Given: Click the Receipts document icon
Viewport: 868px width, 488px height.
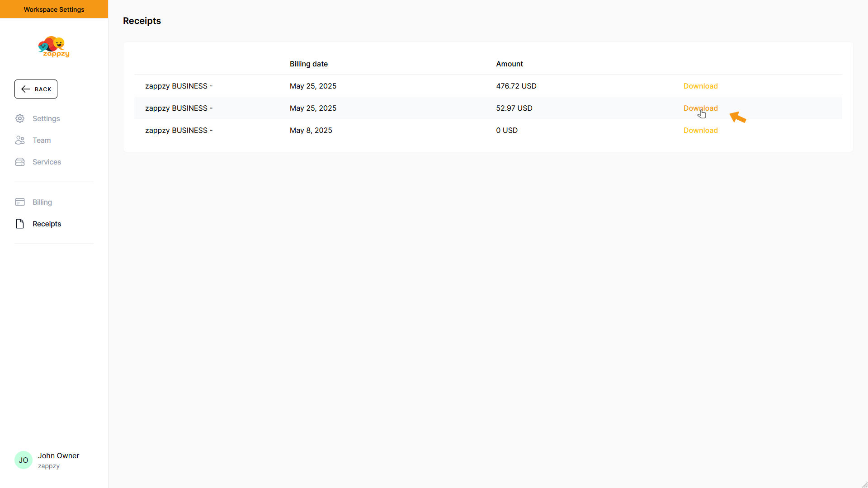Looking at the screenshot, I should pyautogui.click(x=20, y=224).
